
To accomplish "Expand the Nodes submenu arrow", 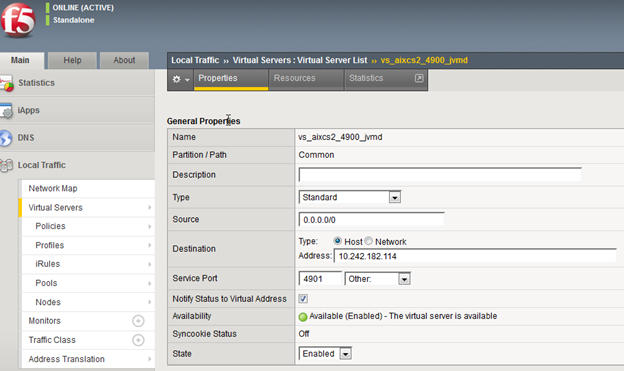I will coord(150,302).
